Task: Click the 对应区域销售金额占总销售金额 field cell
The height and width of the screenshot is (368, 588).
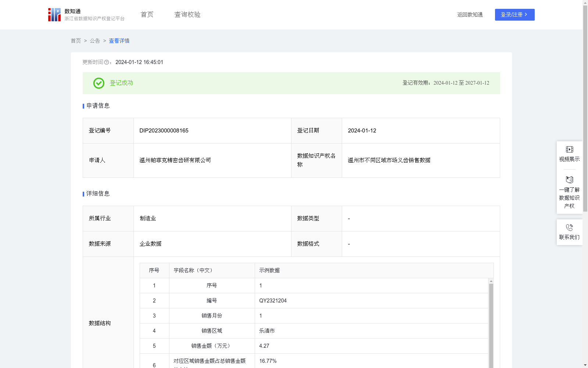Action: click(212, 361)
